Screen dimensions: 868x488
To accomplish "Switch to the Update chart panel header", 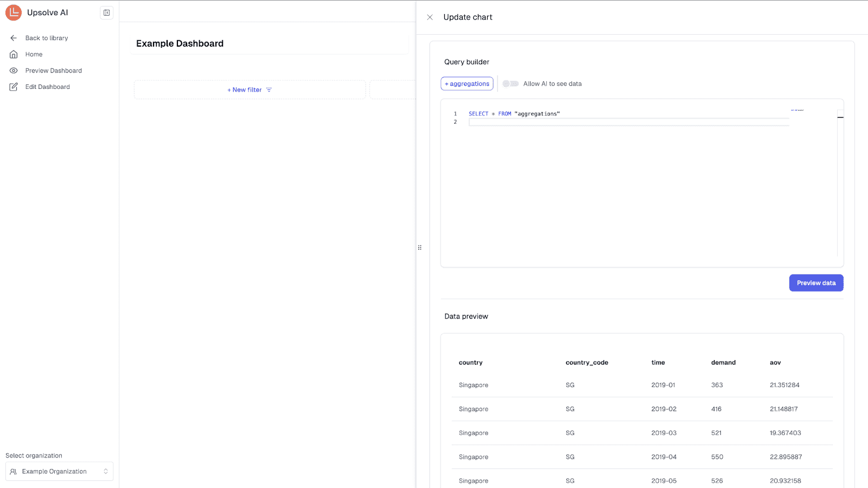I will pos(468,17).
